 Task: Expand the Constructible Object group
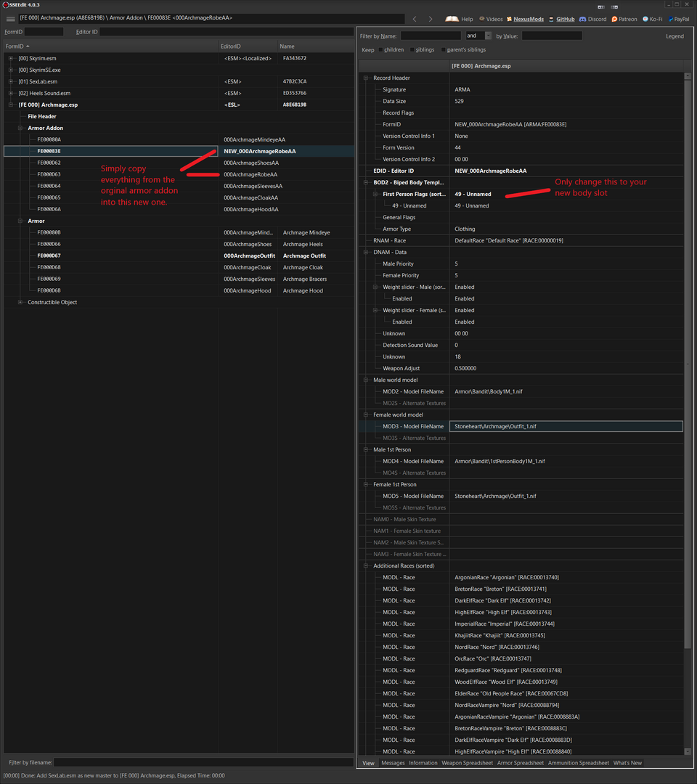(20, 302)
